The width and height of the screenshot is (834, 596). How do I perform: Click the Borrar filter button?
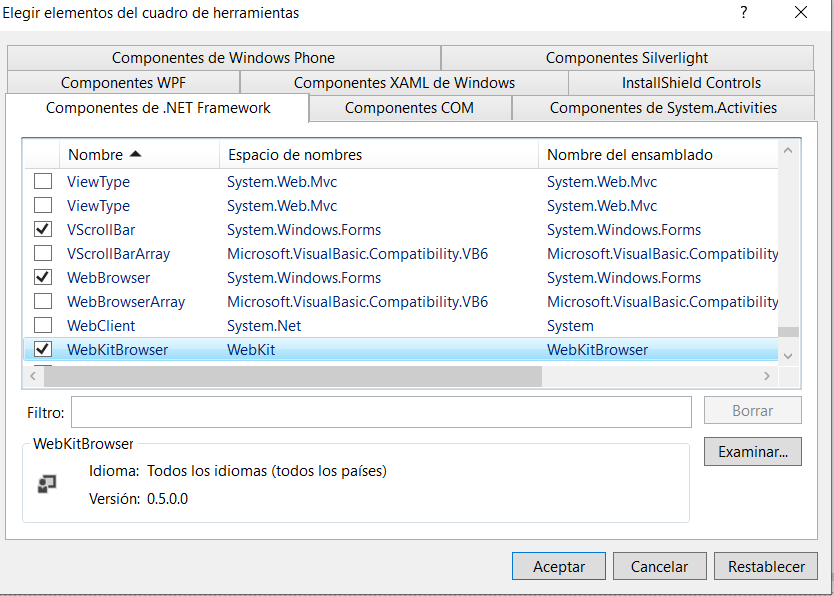[753, 410]
